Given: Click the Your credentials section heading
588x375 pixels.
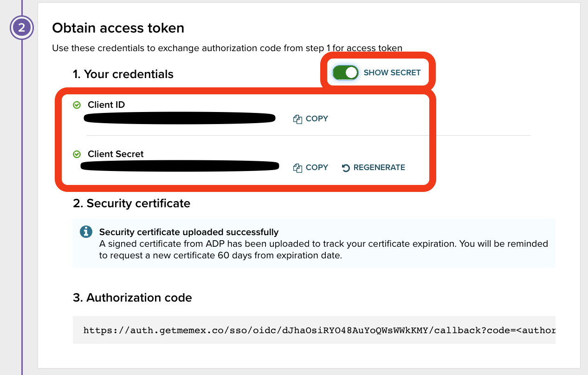Looking at the screenshot, I should tap(123, 74).
